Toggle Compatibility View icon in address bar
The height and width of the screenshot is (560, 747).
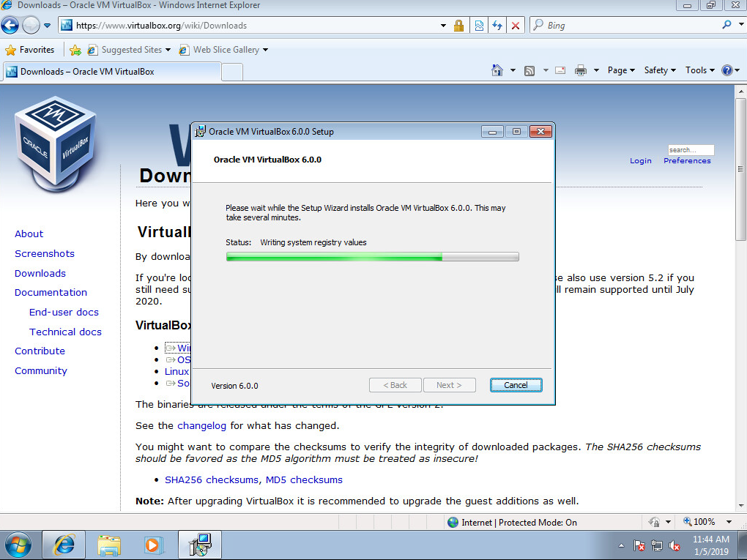click(x=479, y=26)
